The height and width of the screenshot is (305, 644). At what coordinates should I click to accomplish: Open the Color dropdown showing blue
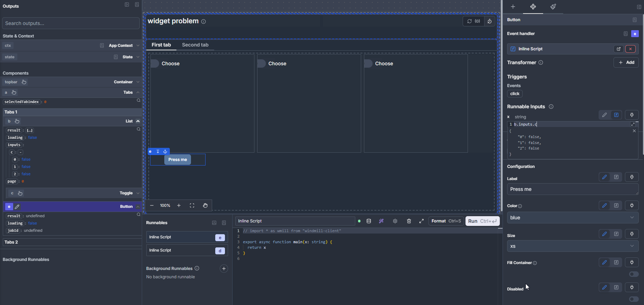(x=573, y=218)
